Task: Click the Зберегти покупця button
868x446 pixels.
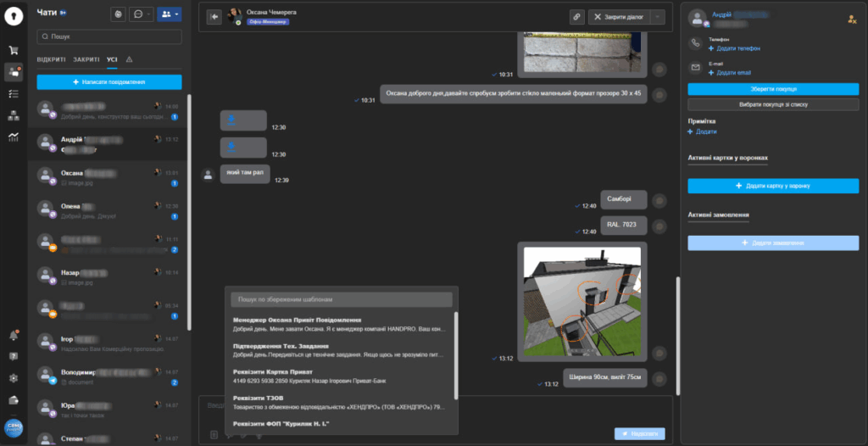Action: [772, 89]
